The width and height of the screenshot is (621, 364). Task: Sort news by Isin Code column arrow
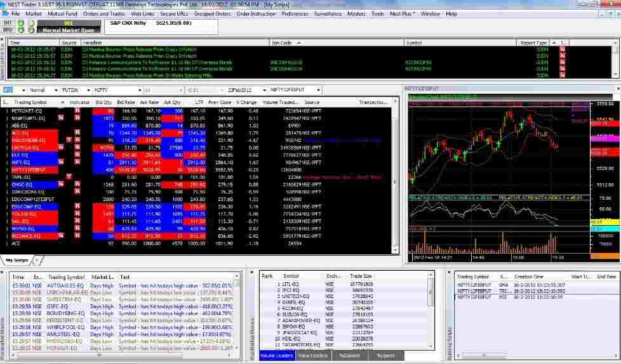coord(299,42)
